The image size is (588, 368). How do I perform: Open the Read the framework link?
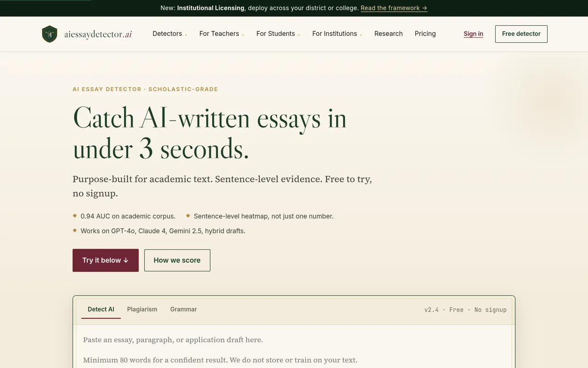(x=394, y=8)
